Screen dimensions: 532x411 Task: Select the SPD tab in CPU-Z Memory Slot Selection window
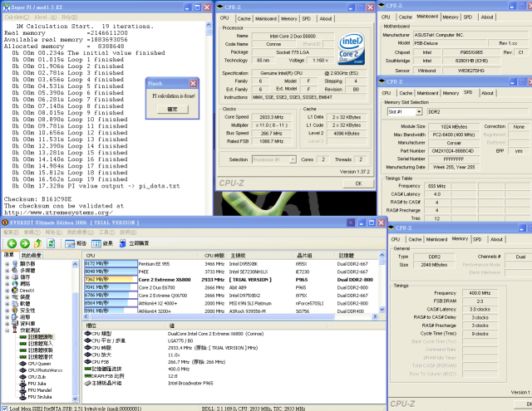coord(468,92)
